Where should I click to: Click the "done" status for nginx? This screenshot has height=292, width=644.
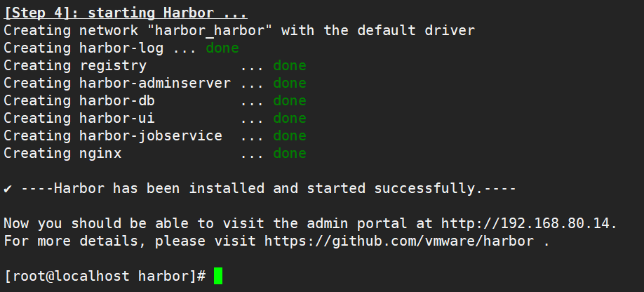(x=290, y=154)
